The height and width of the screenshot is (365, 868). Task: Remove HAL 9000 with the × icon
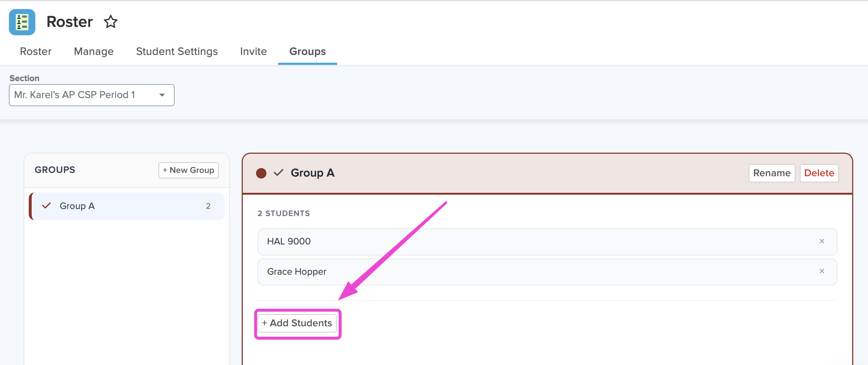coord(822,241)
